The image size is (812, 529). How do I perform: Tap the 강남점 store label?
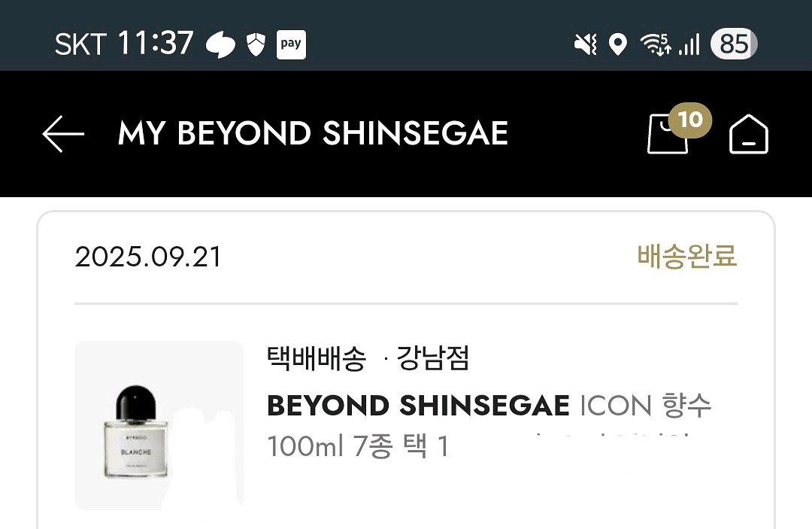pyautogui.click(x=432, y=359)
